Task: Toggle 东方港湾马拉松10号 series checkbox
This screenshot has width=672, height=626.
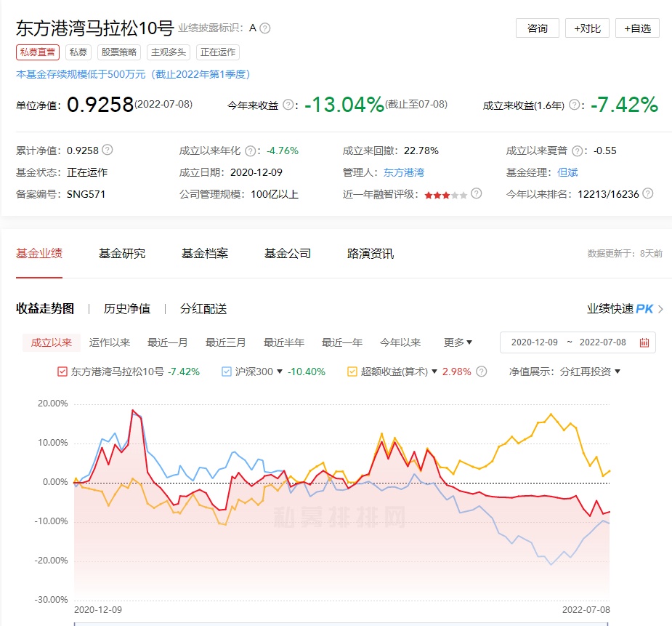Action: 62,372
